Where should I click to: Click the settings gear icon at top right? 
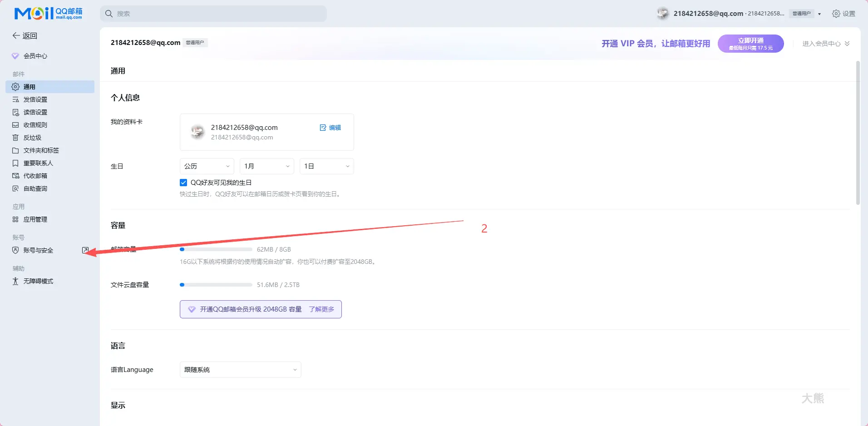tap(836, 14)
